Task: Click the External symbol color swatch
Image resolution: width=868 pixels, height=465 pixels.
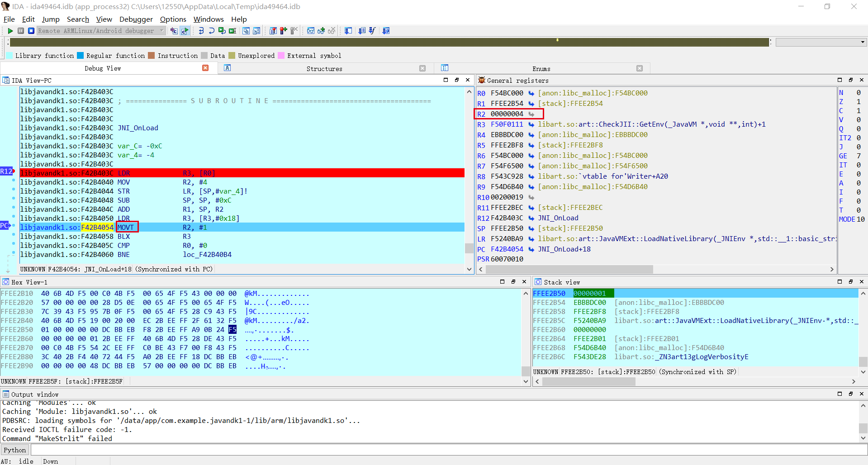Action: coord(281,56)
